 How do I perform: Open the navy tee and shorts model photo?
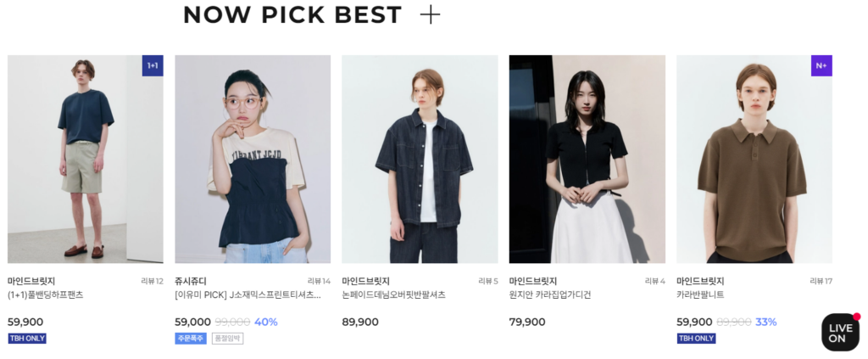(86, 159)
